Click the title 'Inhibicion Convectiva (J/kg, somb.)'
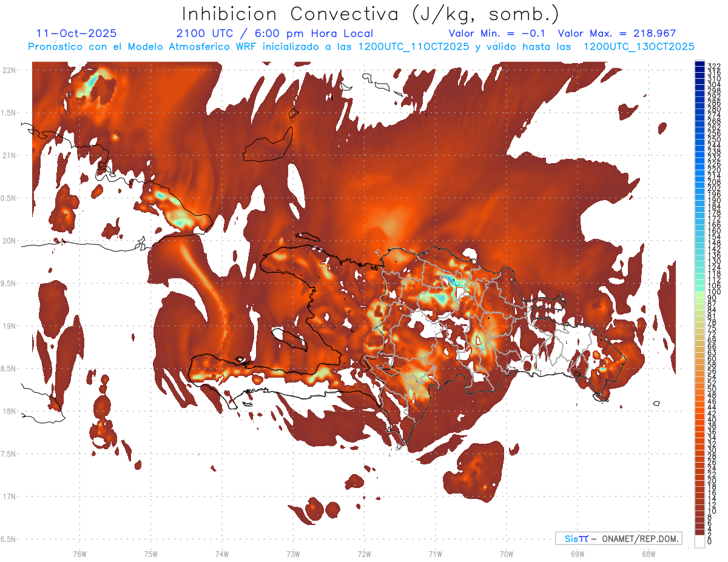 (371, 14)
